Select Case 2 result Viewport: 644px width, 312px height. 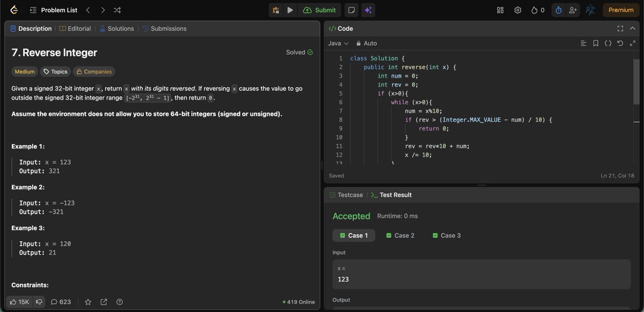point(400,236)
